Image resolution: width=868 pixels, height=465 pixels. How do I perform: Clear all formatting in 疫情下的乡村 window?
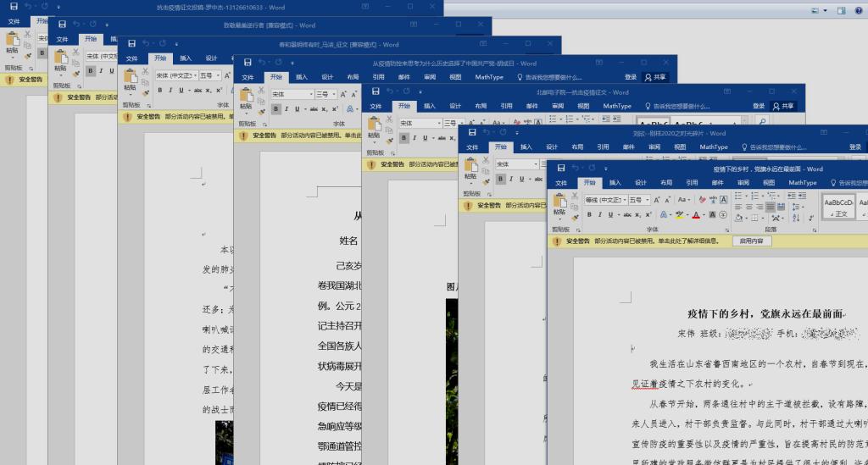tap(703, 200)
